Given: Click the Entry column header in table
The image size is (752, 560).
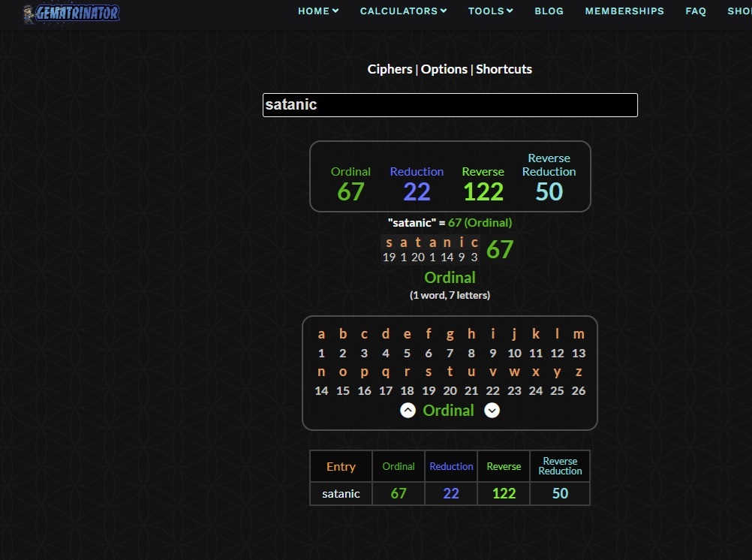Looking at the screenshot, I should tap(341, 466).
